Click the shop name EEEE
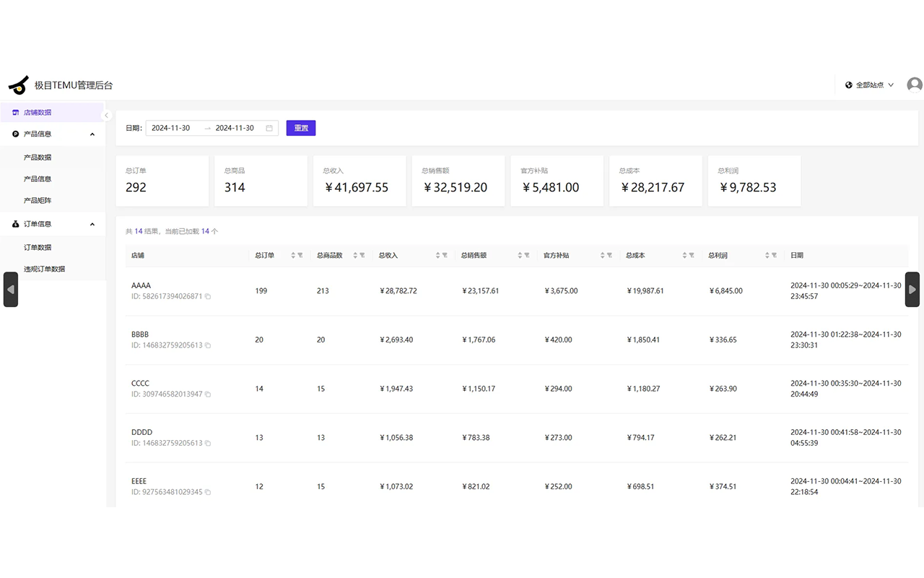 coord(139,481)
